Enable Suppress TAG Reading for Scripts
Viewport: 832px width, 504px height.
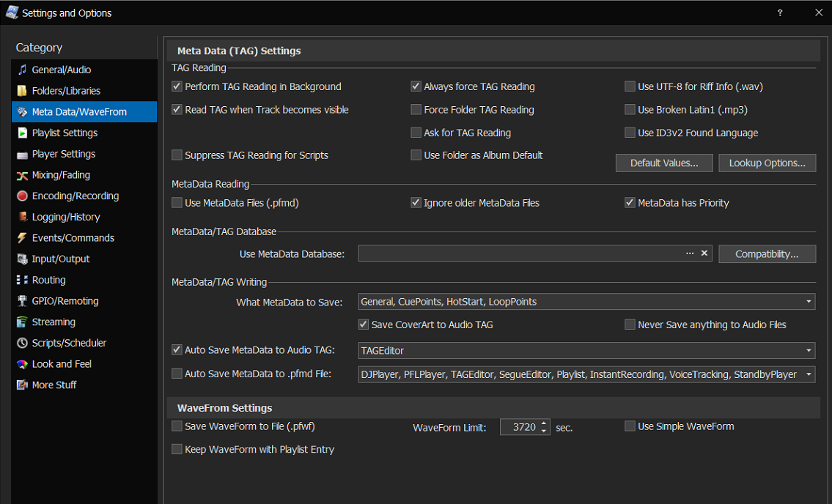pos(177,155)
